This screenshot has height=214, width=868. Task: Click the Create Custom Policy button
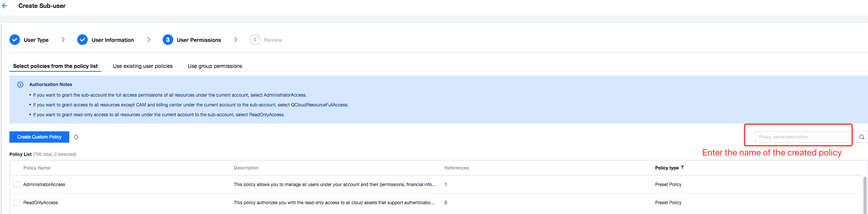(x=39, y=137)
